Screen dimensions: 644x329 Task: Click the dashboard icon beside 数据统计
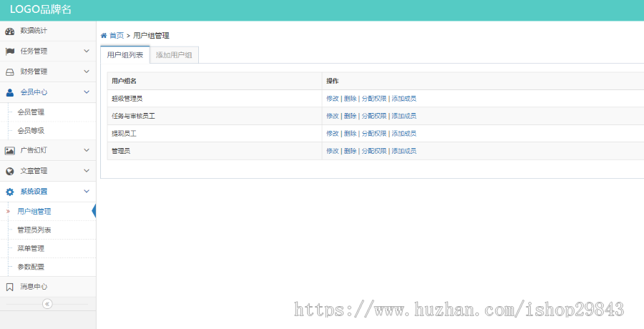click(x=9, y=31)
